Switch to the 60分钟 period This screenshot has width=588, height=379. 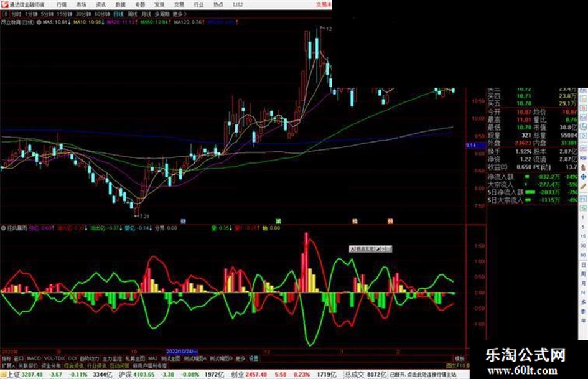(x=101, y=14)
